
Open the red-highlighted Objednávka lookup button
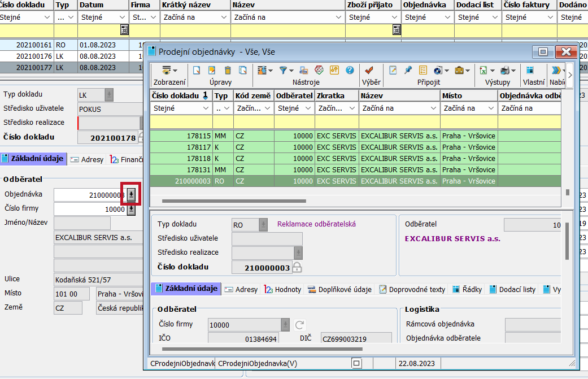click(131, 195)
